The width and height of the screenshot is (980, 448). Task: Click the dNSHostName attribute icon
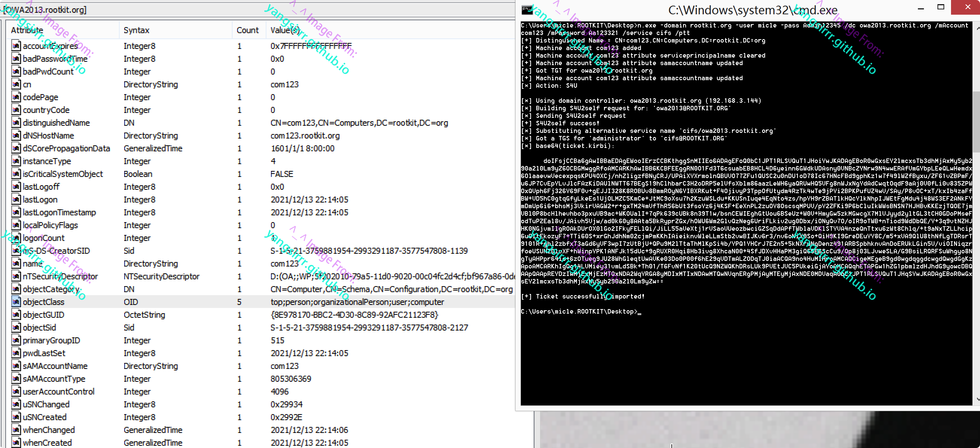(x=16, y=136)
